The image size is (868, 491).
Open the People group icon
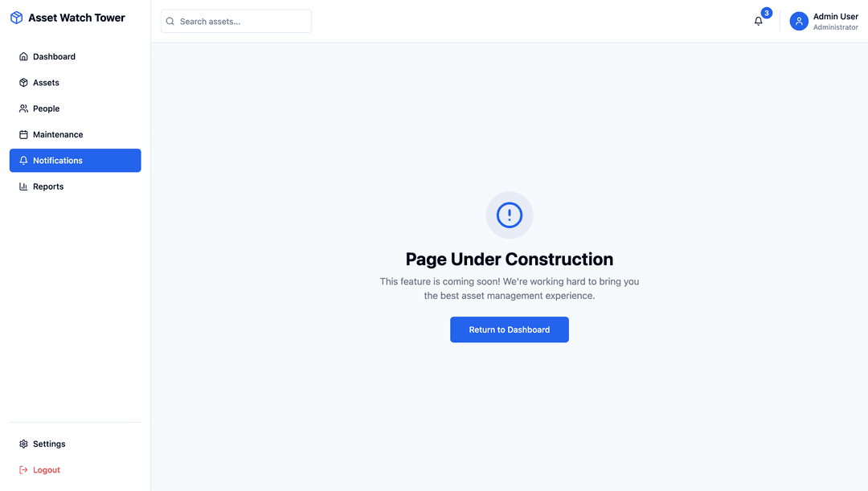click(x=23, y=108)
